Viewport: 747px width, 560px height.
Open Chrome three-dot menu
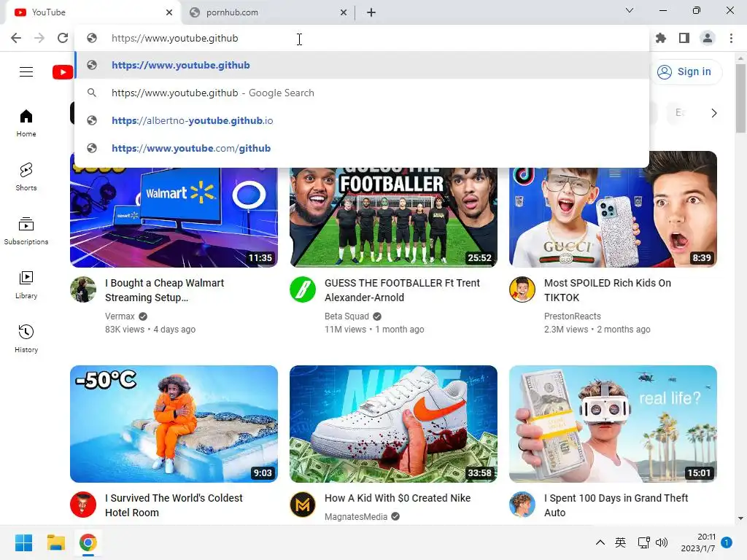[x=731, y=38]
